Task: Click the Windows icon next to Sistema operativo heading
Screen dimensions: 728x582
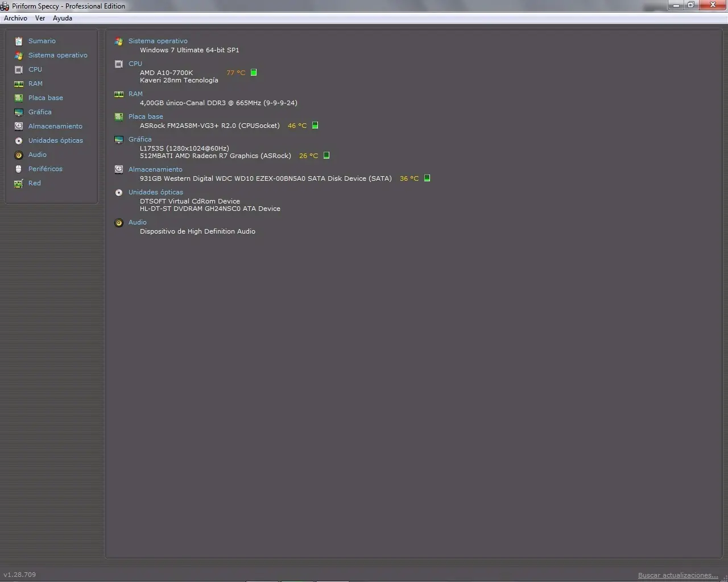Action: [119, 41]
